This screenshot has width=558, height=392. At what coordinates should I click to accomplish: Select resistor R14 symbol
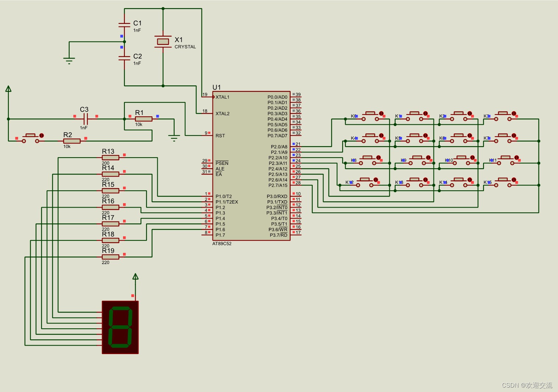tap(110, 174)
